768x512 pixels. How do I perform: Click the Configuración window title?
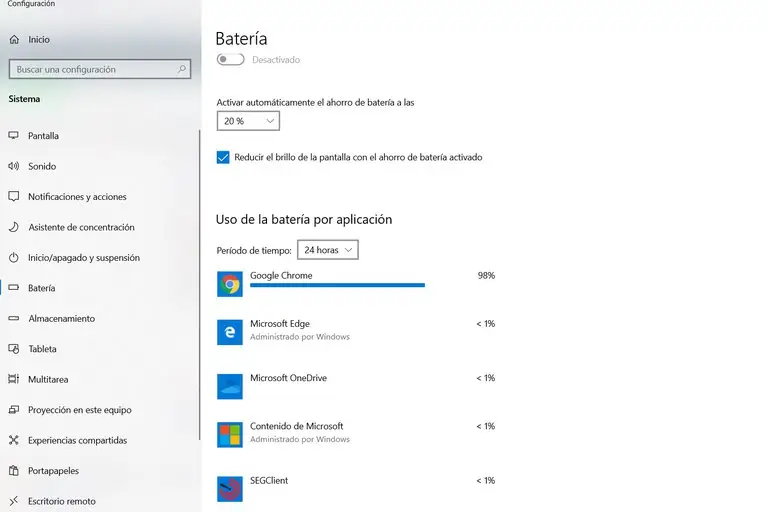tap(31, 3)
